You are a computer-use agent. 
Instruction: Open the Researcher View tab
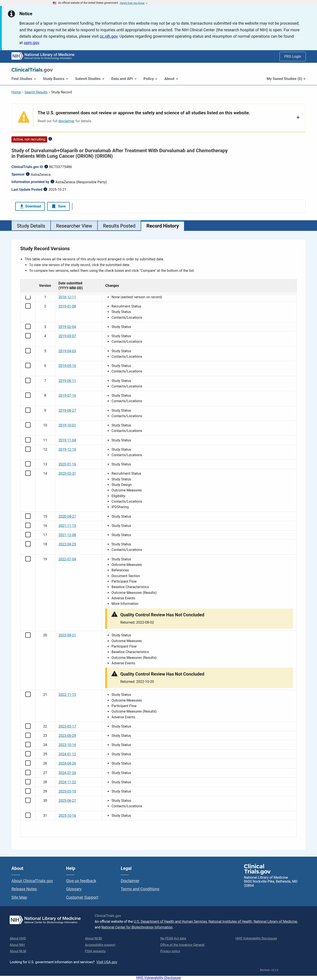pyautogui.click(x=74, y=226)
